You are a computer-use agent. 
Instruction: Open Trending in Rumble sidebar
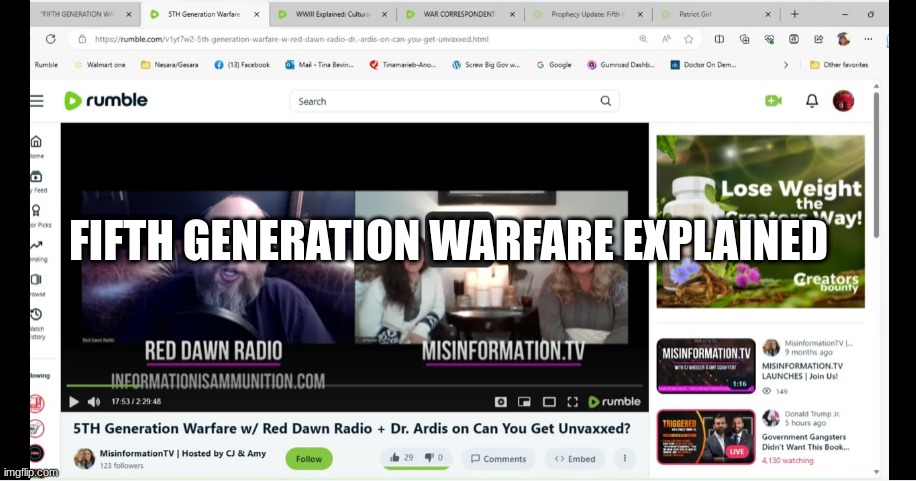[x=37, y=251]
